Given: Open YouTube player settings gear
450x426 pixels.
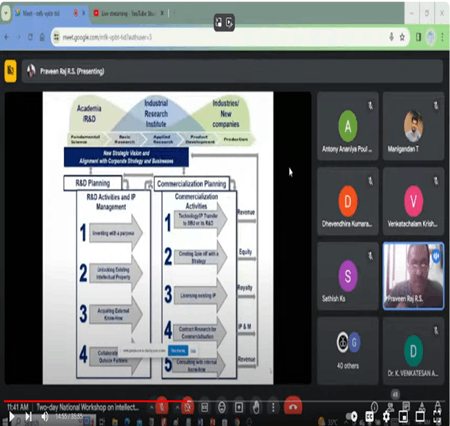Looking at the screenshot, I should pyautogui.click(x=386, y=416).
